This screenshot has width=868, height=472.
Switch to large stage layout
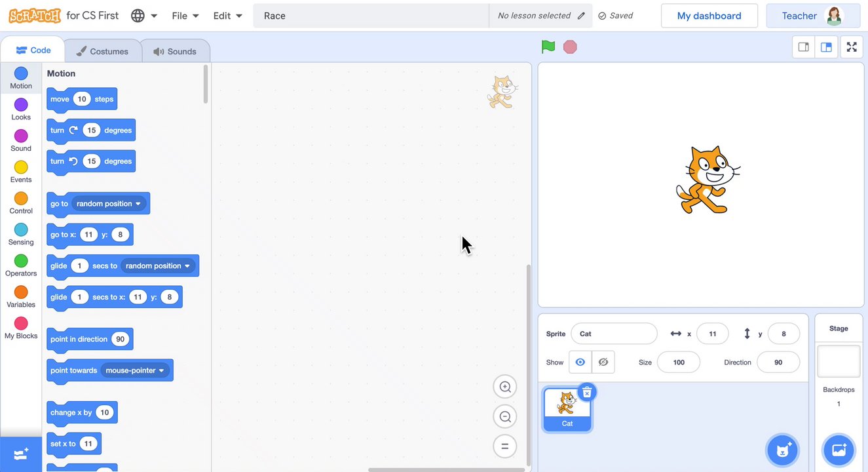coord(826,47)
